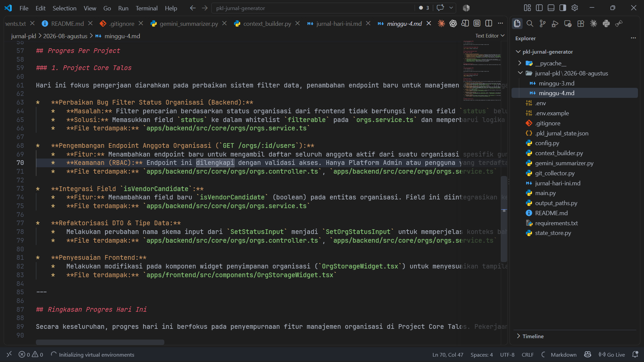Click the errors and warnings counter
The width and height of the screenshot is (644, 362).
tap(31, 355)
